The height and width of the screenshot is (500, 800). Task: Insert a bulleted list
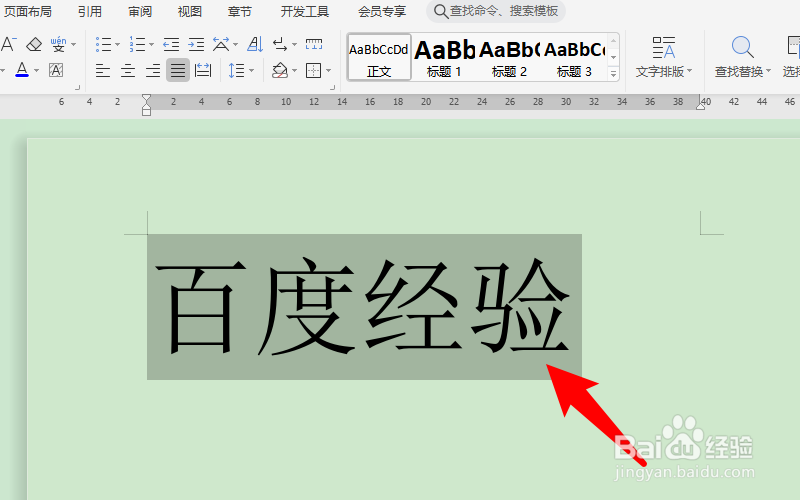pyautogui.click(x=103, y=45)
